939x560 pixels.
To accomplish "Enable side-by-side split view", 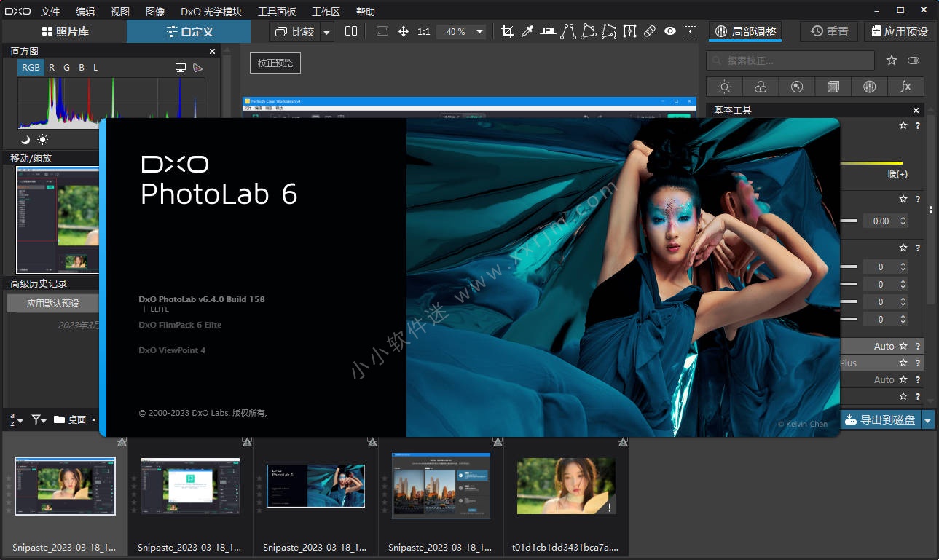I will 351,31.
